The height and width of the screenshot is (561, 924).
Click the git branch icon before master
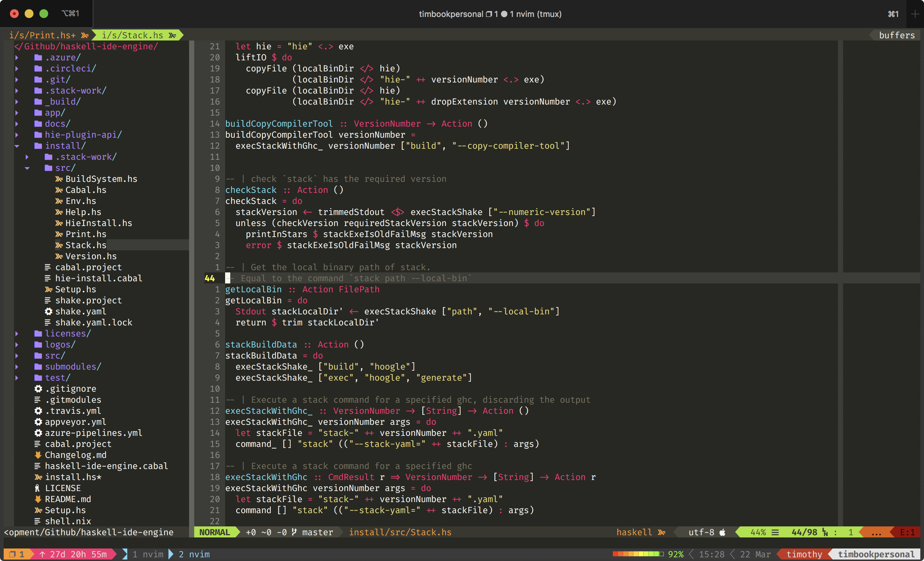click(294, 532)
